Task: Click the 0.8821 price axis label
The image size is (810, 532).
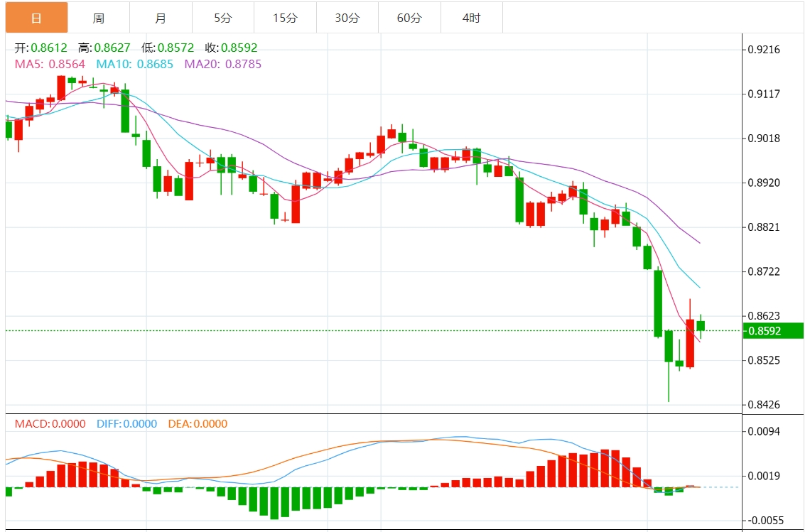Action: pyautogui.click(x=764, y=227)
